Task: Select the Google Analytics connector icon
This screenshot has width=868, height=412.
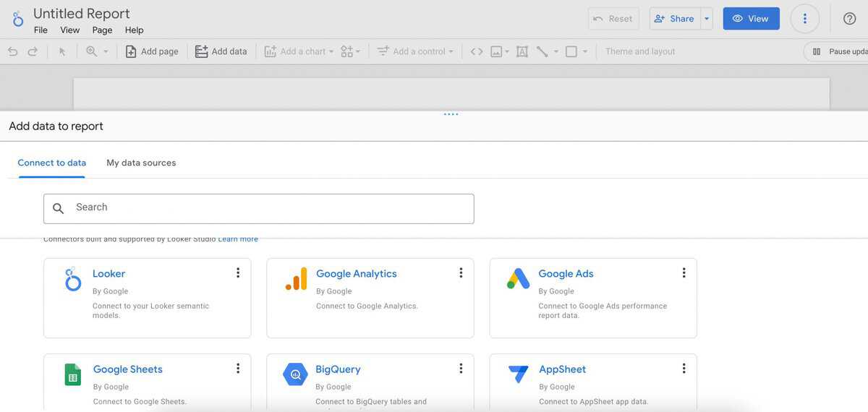Action: tap(296, 279)
